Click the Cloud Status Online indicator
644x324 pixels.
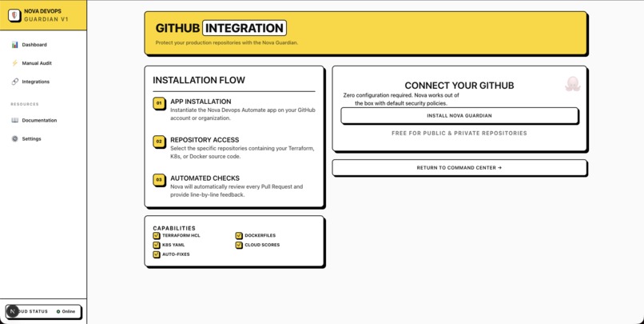(43, 312)
